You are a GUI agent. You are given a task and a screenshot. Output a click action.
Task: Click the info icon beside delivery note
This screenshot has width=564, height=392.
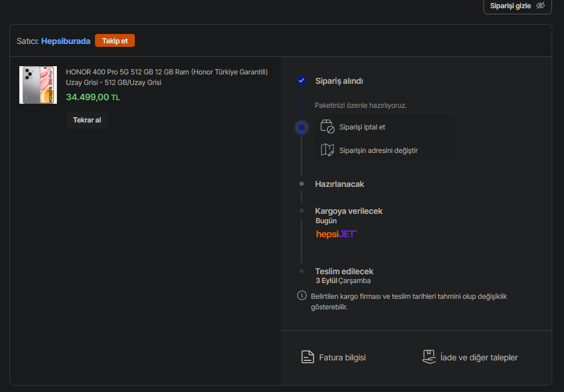(302, 295)
